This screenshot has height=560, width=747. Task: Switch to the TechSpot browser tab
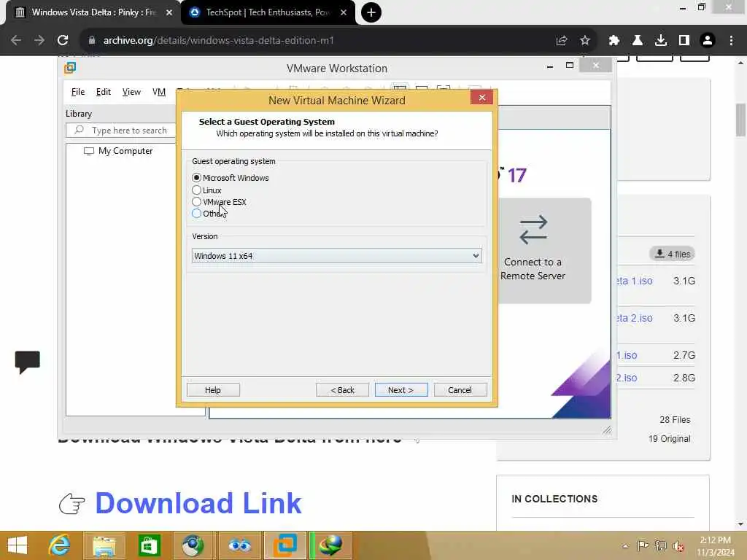pos(267,12)
